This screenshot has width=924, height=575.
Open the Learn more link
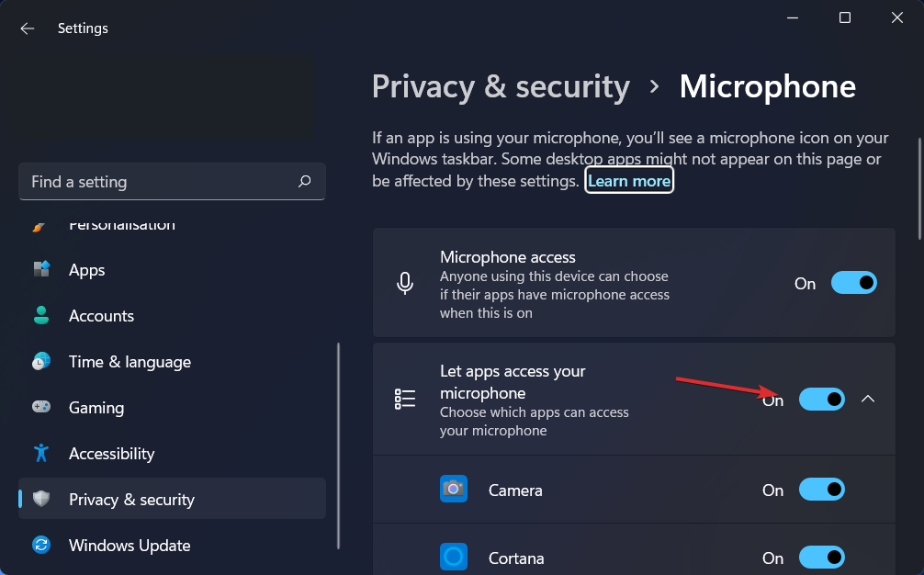pos(628,180)
